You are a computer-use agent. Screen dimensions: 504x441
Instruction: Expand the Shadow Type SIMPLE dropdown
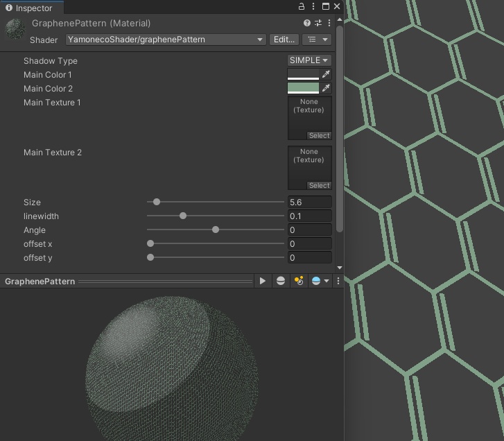point(309,60)
